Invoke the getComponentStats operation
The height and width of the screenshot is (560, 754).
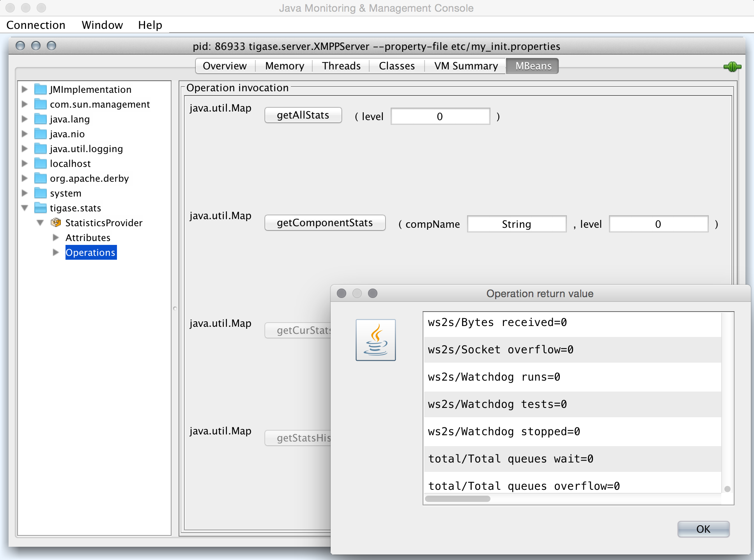[325, 223]
